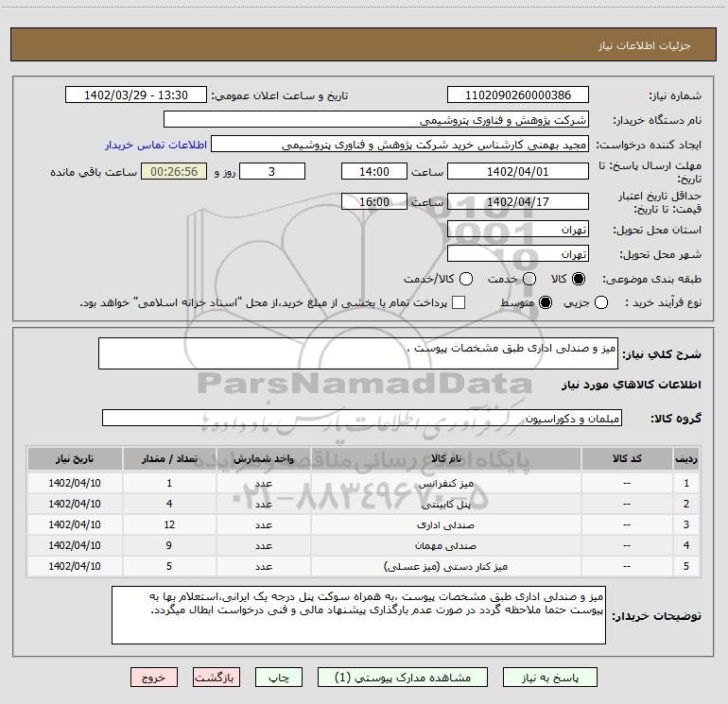
Task: Click the میز کنار دستی (میز عسلی) item
Action: click(445, 567)
